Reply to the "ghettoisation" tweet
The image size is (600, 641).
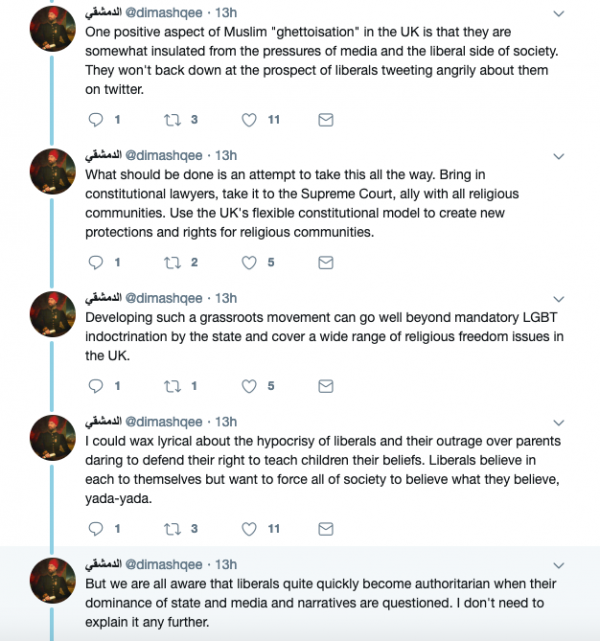click(96, 120)
